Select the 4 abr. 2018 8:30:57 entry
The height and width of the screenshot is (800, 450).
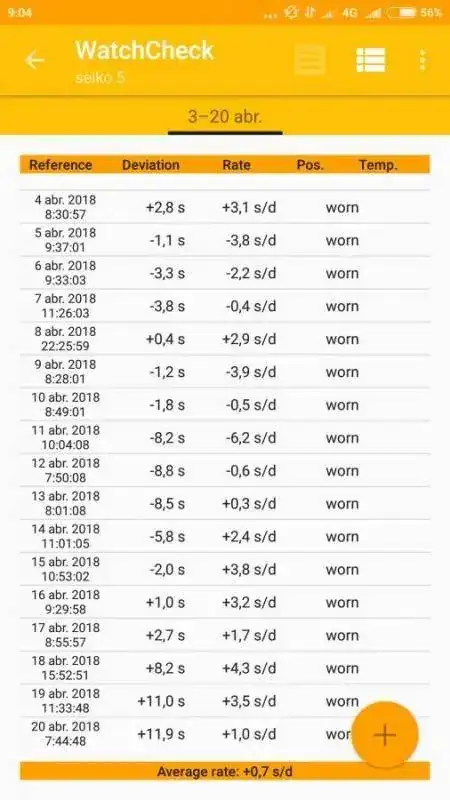[225, 207]
